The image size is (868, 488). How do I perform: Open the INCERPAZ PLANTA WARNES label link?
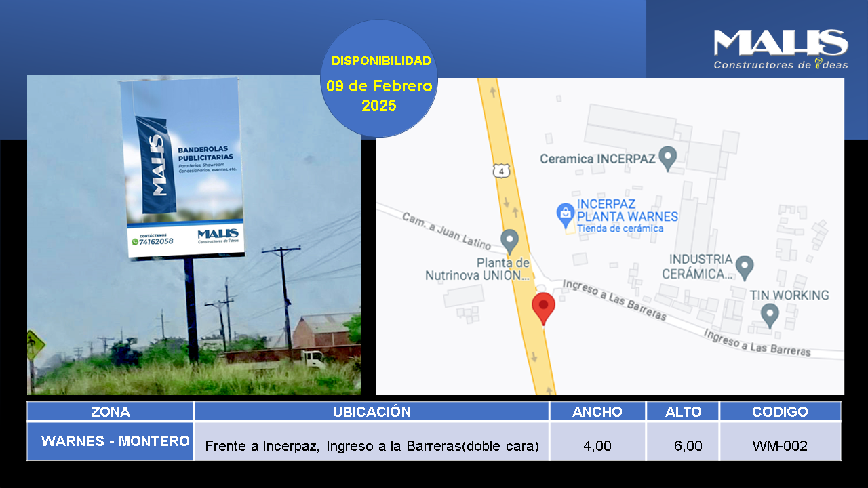[x=627, y=211]
